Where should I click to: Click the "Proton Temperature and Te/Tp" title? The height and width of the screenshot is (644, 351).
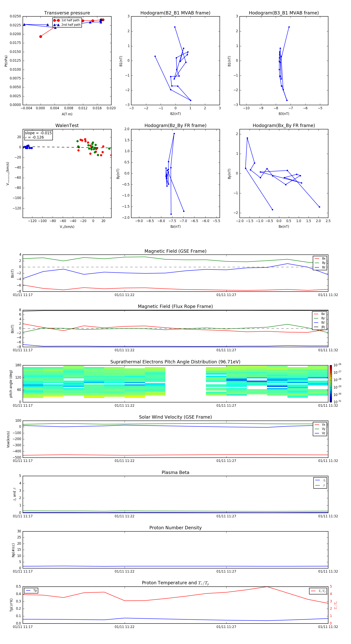pos(175,583)
